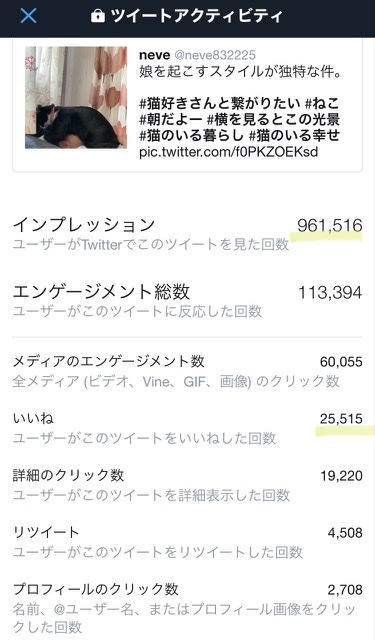The width and height of the screenshot is (375, 640).
Task: Open hashtag #朝だよー
Action: tap(171, 119)
